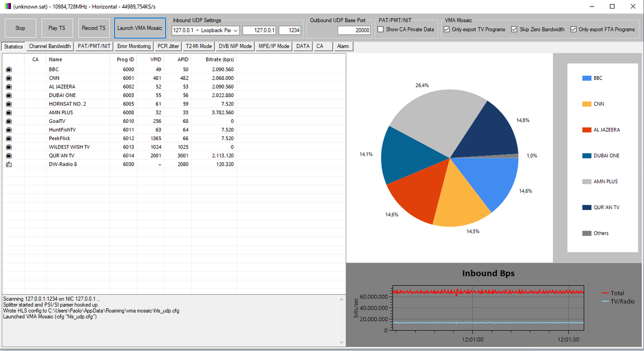Screen dimensions: 644x351
Task: Open the Channel Bandwidth tab
Action: [50, 46]
